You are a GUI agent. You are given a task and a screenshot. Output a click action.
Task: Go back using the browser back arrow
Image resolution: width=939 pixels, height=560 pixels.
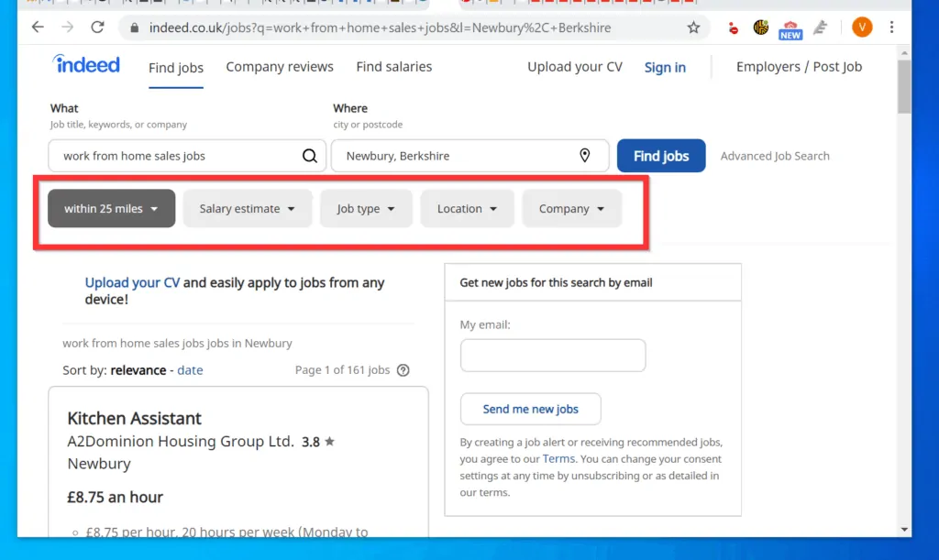coord(37,27)
